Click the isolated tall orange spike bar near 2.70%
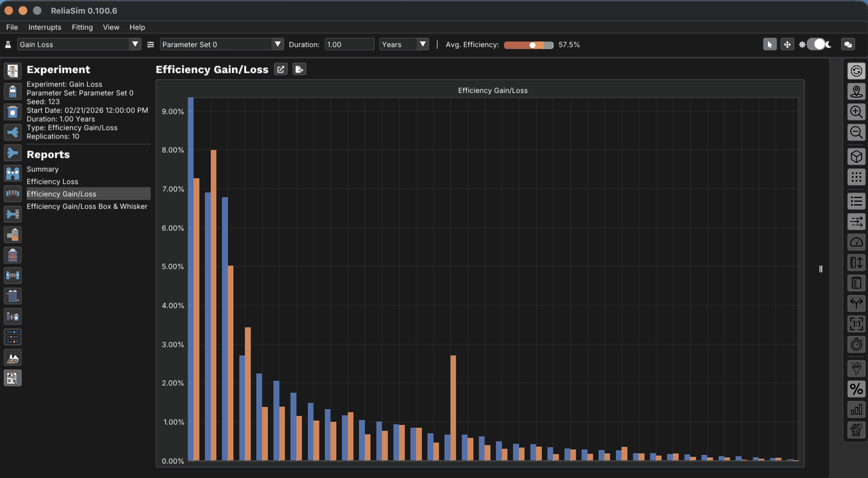The image size is (868, 478). click(x=453, y=408)
